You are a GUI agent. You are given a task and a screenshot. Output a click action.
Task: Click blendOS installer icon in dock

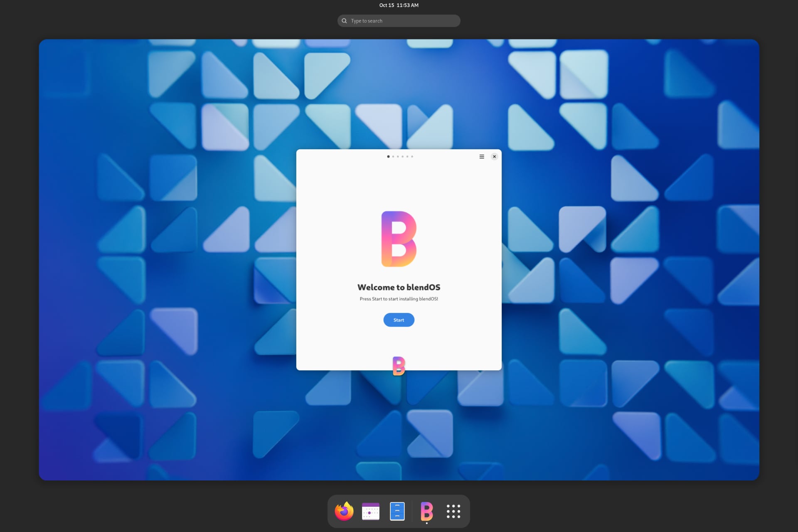tap(426, 511)
